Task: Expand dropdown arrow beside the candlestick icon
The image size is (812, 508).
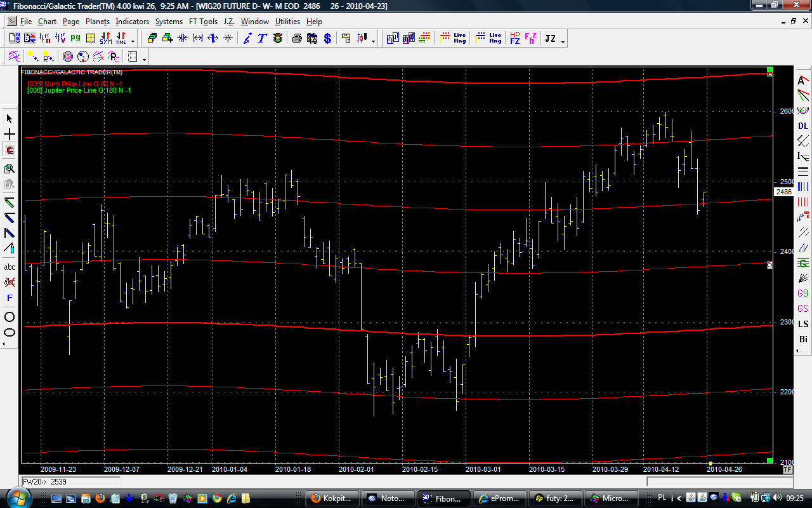Action: (x=373, y=41)
